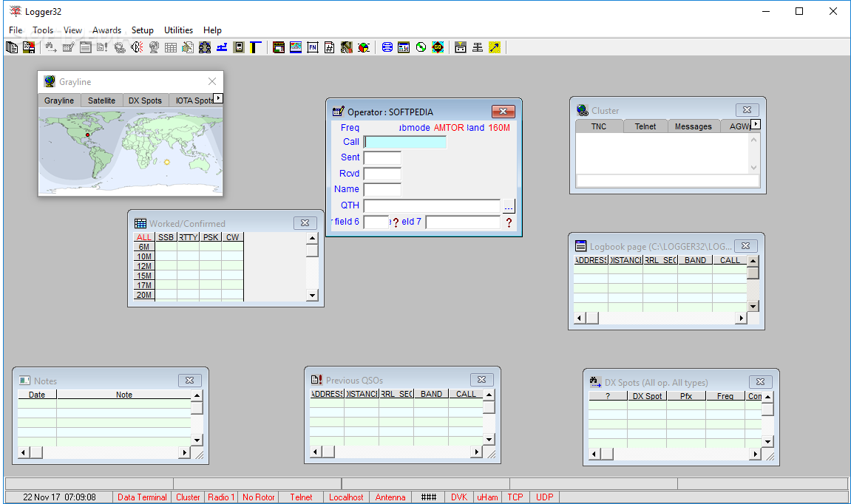Click Radio 1 in status bar

[x=221, y=497]
